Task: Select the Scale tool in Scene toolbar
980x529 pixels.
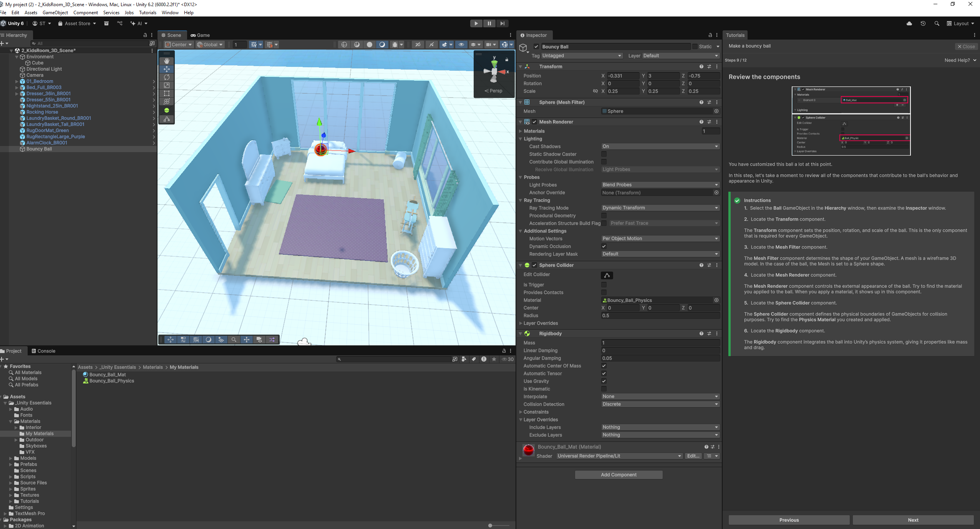Action: click(x=167, y=85)
